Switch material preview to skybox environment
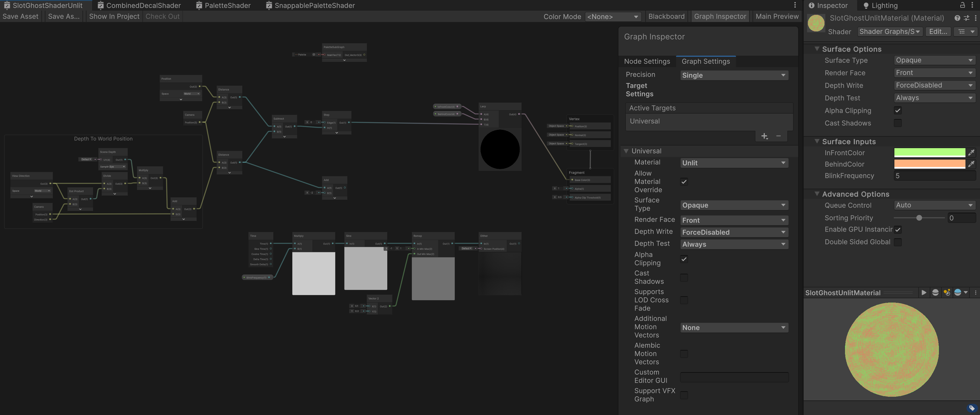This screenshot has width=980, height=415. pyautogui.click(x=958, y=293)
